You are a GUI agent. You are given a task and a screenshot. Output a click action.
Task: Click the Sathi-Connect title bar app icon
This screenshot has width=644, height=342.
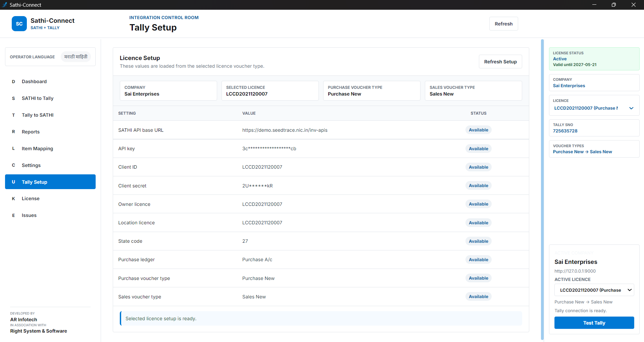[x=5, y=5]
